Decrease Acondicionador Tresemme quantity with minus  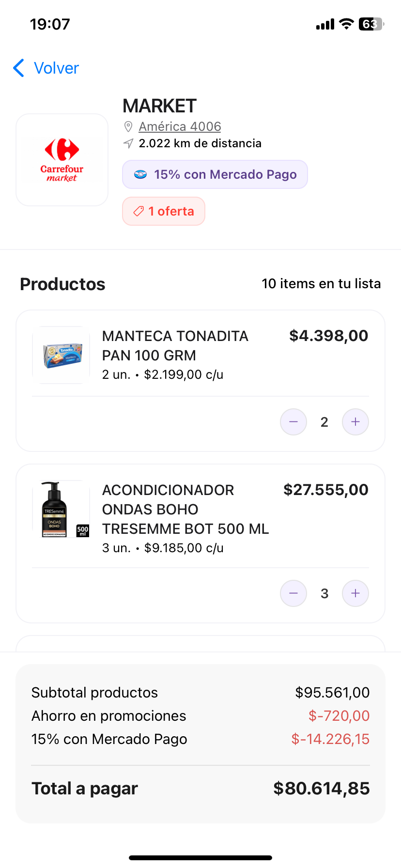[293, 593]
